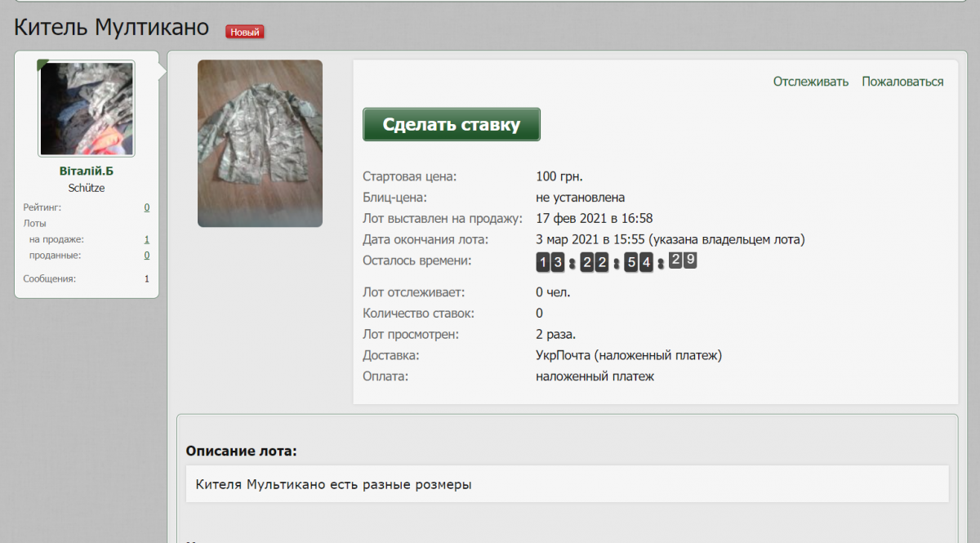Click the Отслеживать link
Screen dimensions: 980x543
811,82
